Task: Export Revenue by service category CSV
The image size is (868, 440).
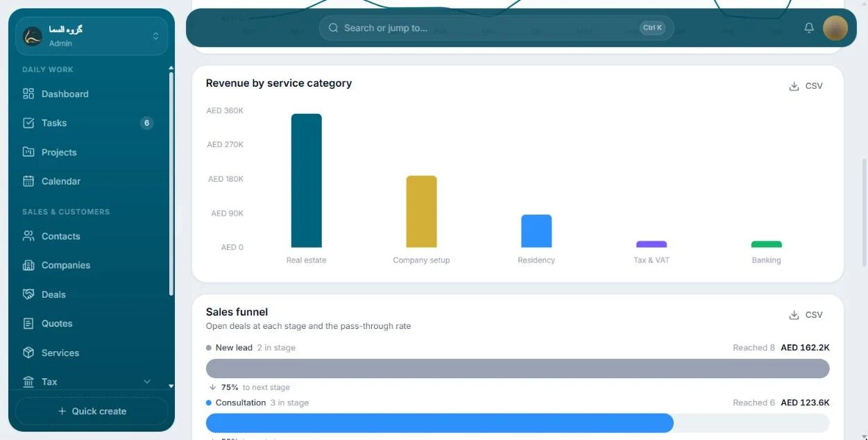Action: click(806, 86)
